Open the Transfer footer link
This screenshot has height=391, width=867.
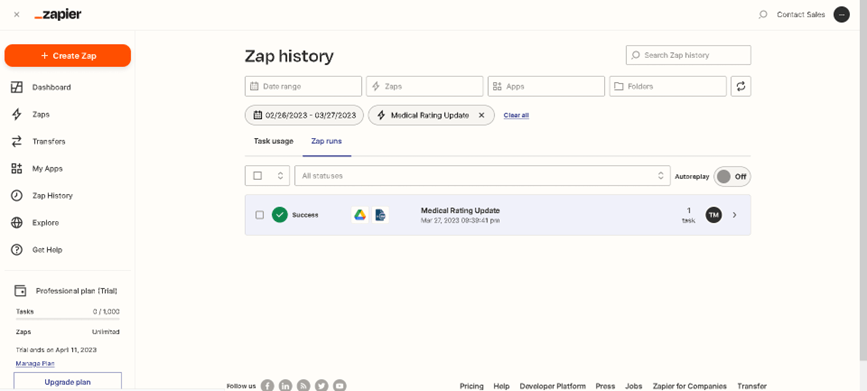(x=752, y=386)
